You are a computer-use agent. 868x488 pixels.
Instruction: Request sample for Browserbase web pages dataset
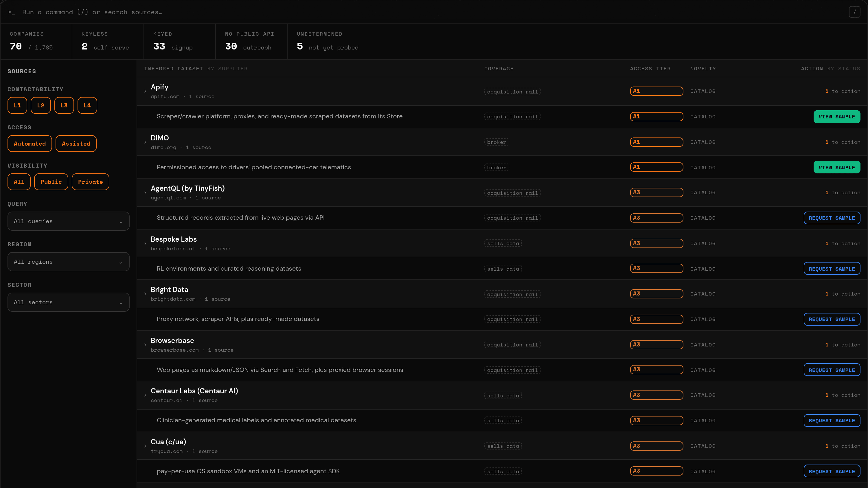(832, 370)
